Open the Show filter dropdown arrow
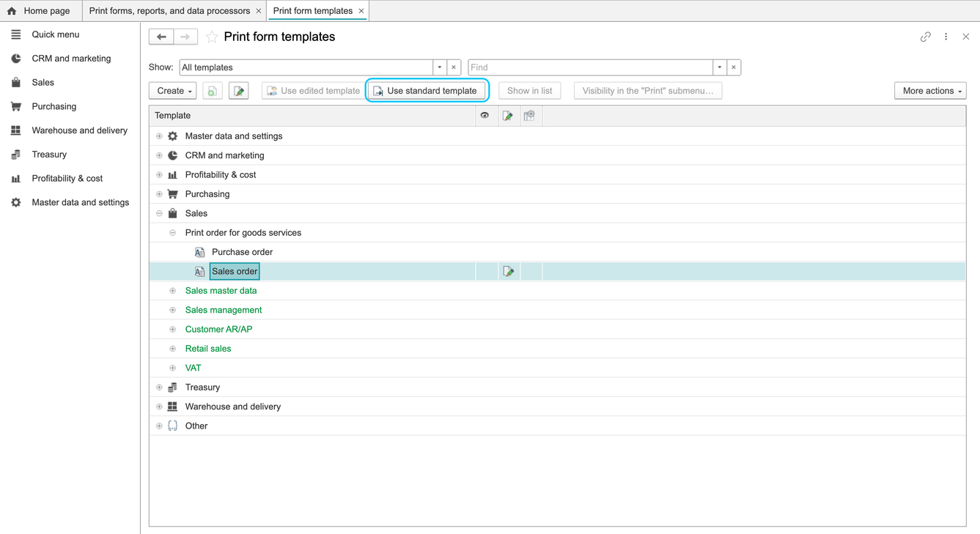This screenshot has width=980, height=534. pyautogui.click(x=440, y=67)
